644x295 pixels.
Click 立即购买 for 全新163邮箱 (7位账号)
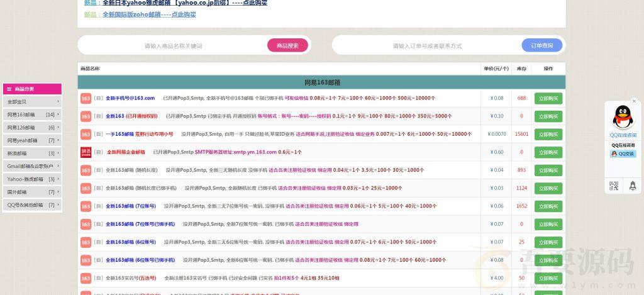(548, 206)
